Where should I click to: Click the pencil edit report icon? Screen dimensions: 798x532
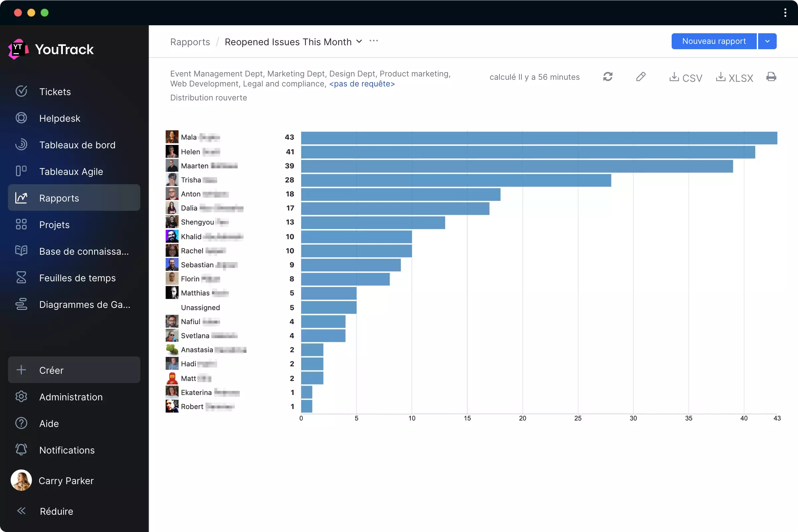(x=641, y=77)
